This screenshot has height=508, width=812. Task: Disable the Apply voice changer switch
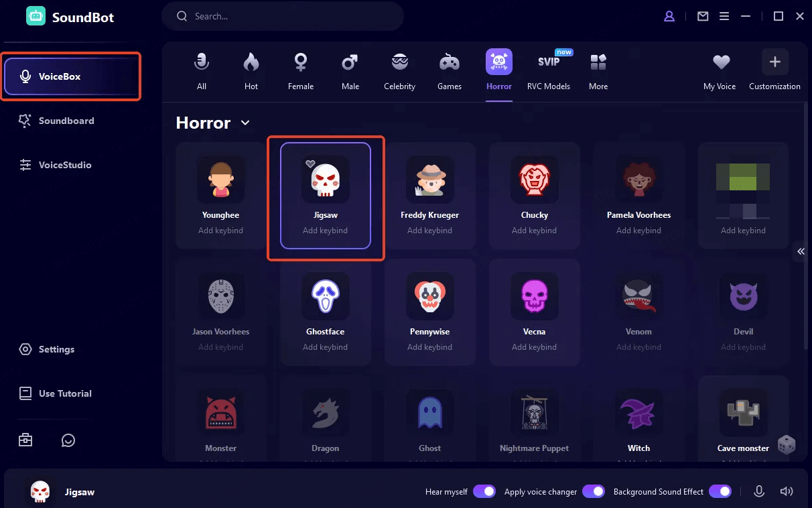click(593, 491)
